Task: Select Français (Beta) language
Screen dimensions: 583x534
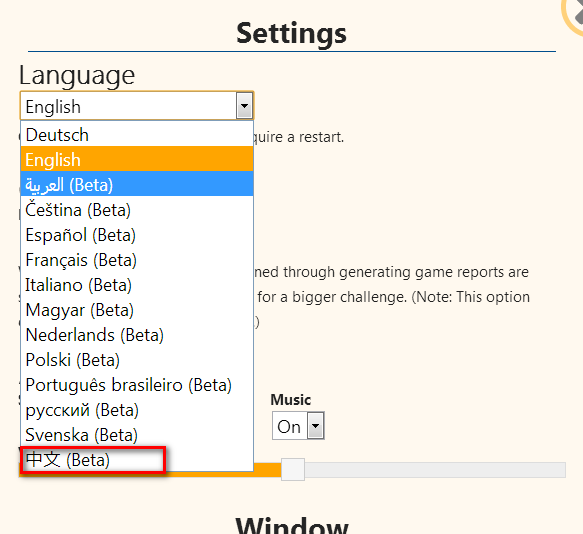Action: coord(137,259)
